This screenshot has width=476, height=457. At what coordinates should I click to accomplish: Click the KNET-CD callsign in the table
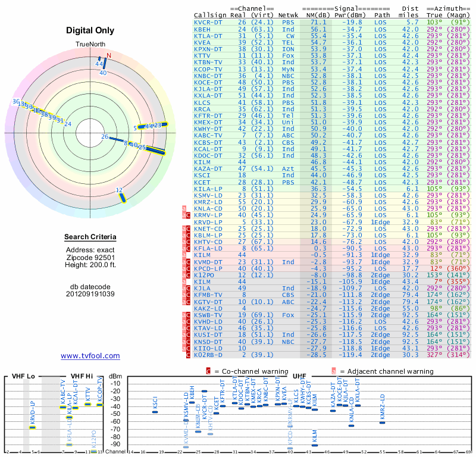pos(208,228)
